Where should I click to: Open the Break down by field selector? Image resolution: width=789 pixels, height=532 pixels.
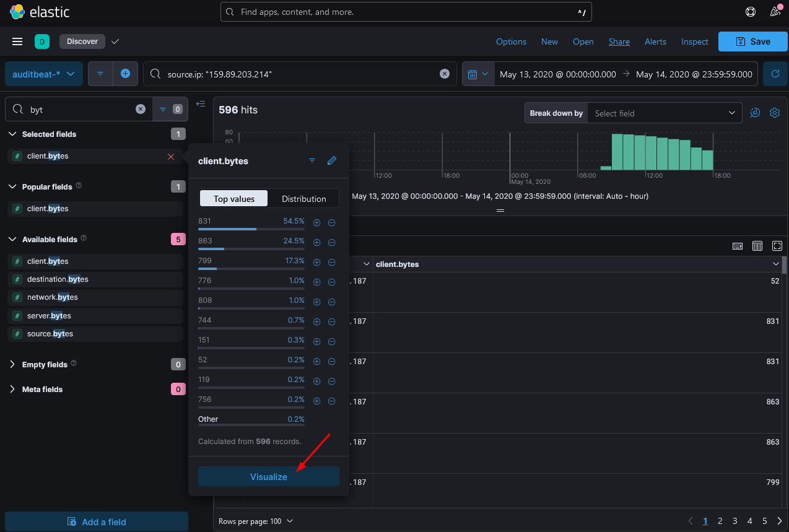click(664, 113)
